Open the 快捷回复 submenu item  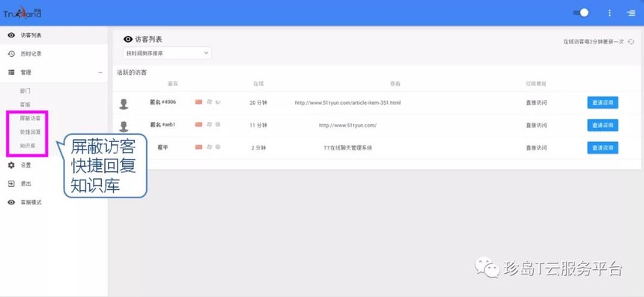click(30, 132)
